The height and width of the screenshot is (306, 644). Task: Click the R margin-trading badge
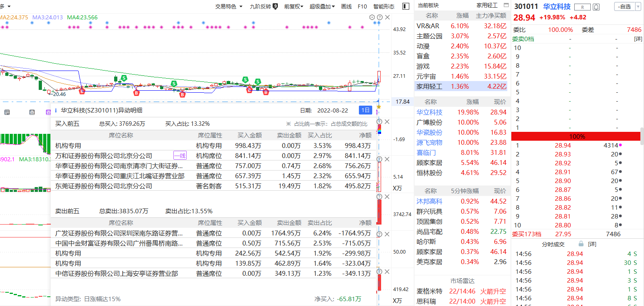tap(582, 7)
